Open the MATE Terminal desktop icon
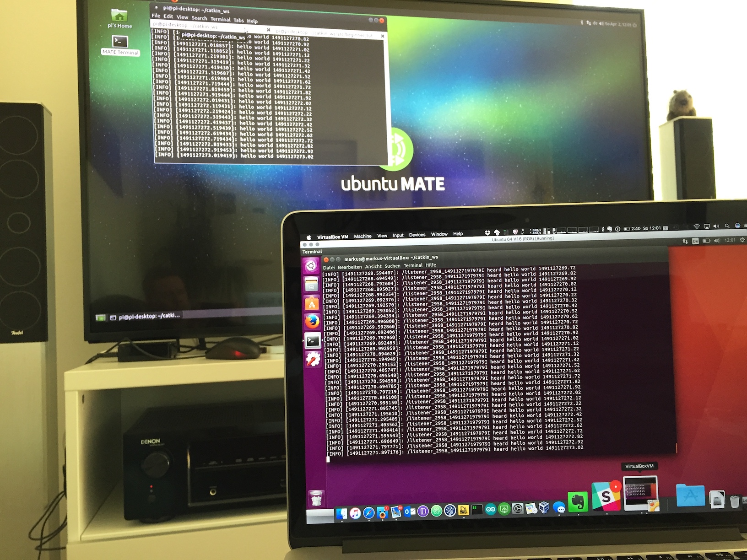 point(120,45)
